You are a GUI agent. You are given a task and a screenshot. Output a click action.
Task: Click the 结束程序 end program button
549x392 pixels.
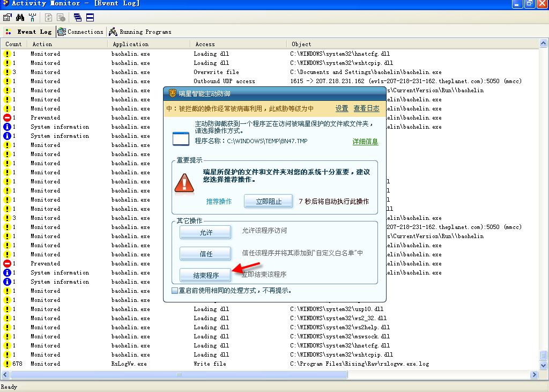point(205,275)
